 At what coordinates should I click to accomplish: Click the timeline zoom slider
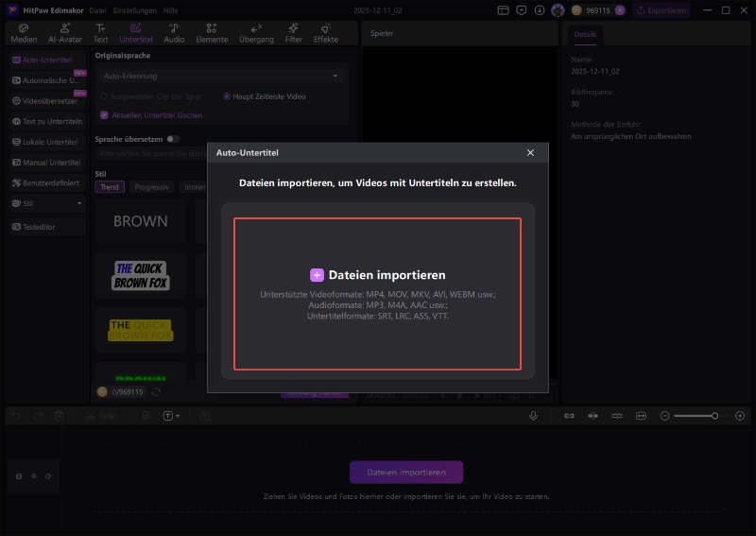(x=695, y=416)
